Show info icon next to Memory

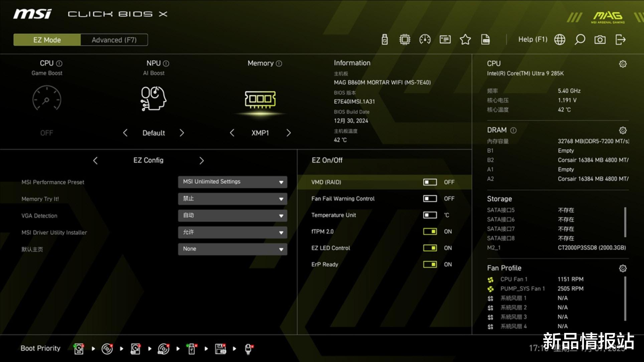coord(279,63)
